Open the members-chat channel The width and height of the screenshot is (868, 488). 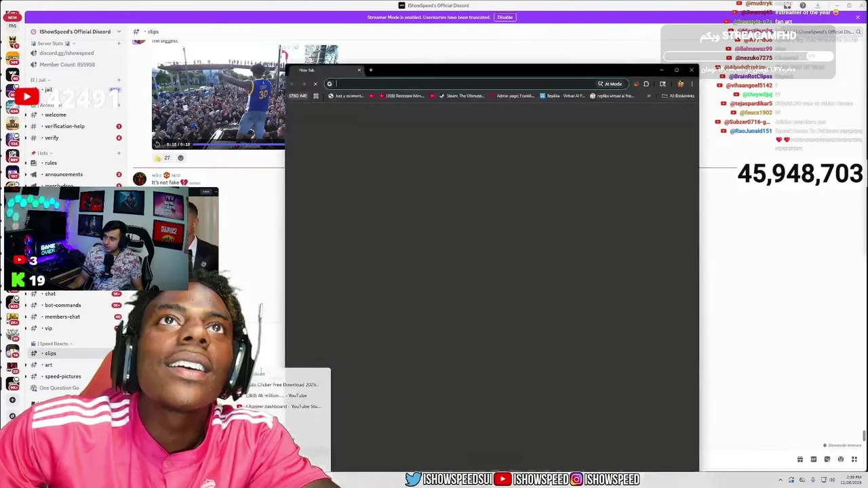coord(62,317)
